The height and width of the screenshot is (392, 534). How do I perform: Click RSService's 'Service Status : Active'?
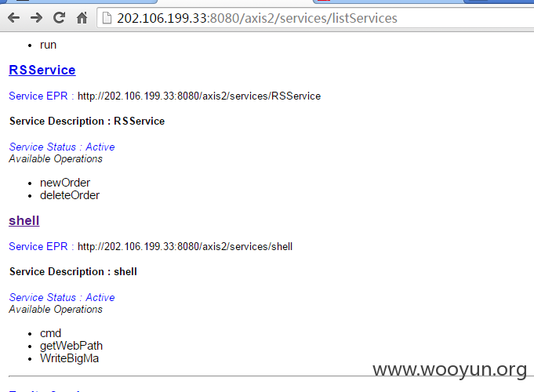(62, 147)
